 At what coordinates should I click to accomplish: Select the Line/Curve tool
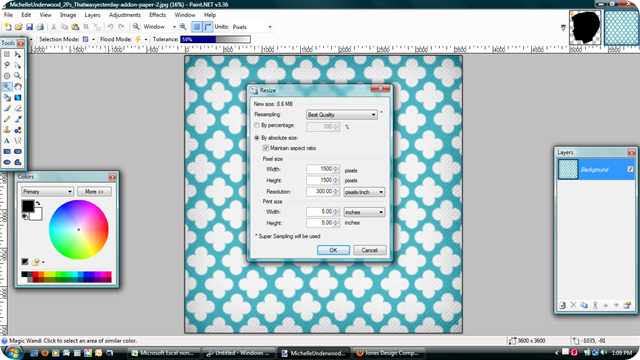[18, 141]
